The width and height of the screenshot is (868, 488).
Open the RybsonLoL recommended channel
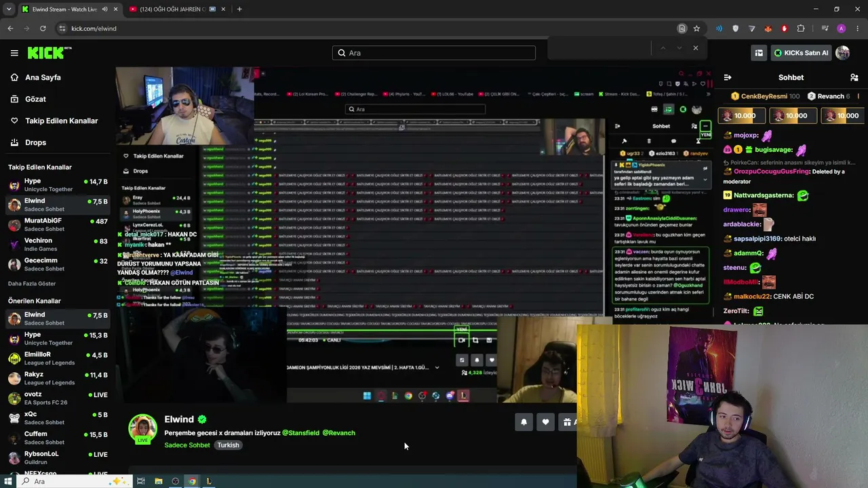58,457
